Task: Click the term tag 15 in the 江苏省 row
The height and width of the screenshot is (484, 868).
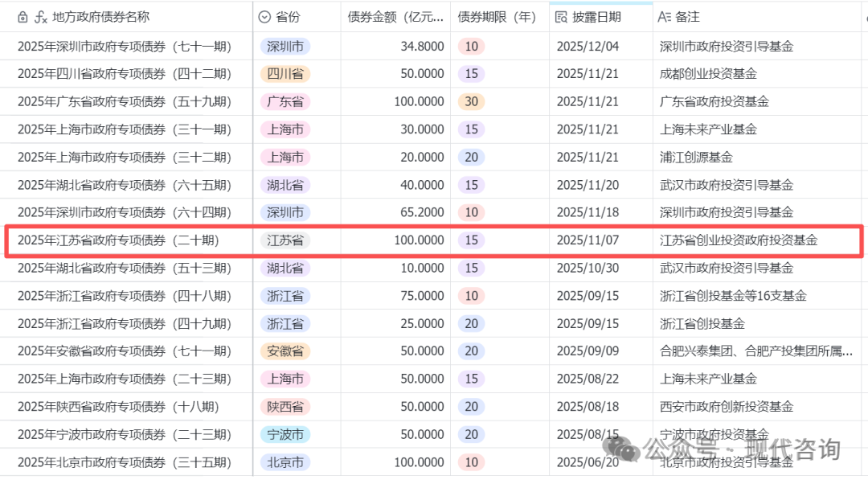Action: [x=471, y=240]
